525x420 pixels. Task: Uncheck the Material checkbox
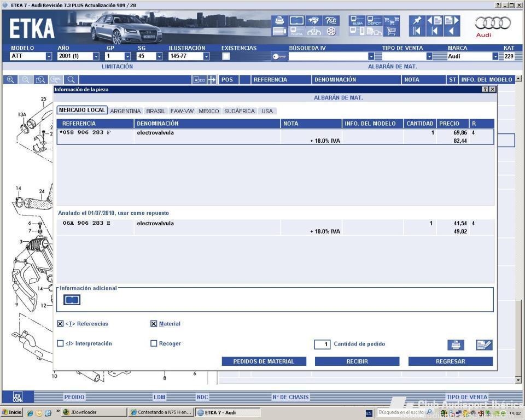click(154, 324)
